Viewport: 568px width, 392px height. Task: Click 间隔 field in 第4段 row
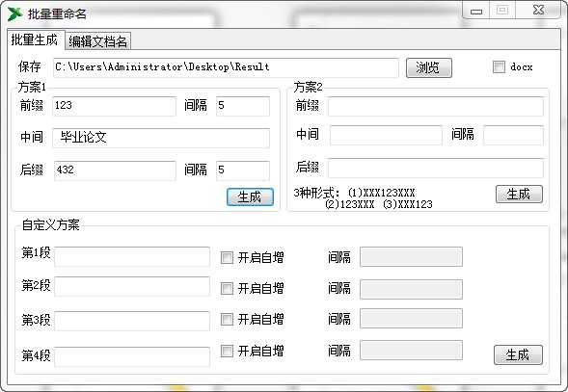pos(411,350)
